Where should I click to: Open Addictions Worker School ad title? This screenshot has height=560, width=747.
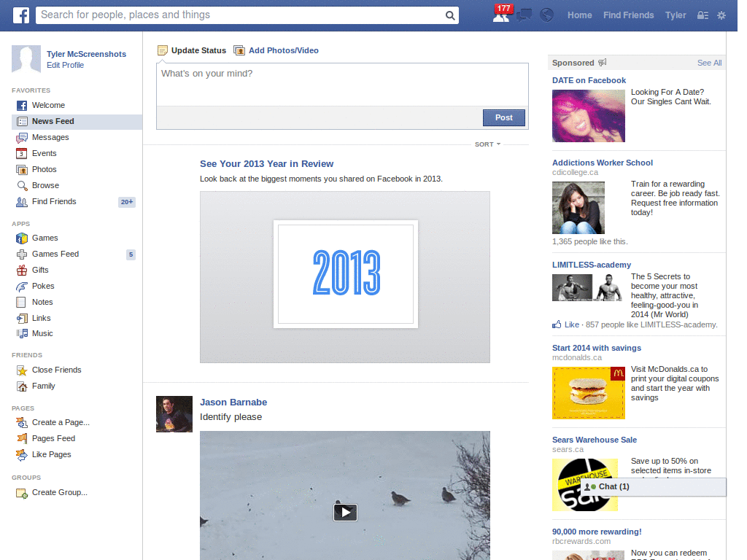pos(602,163)
